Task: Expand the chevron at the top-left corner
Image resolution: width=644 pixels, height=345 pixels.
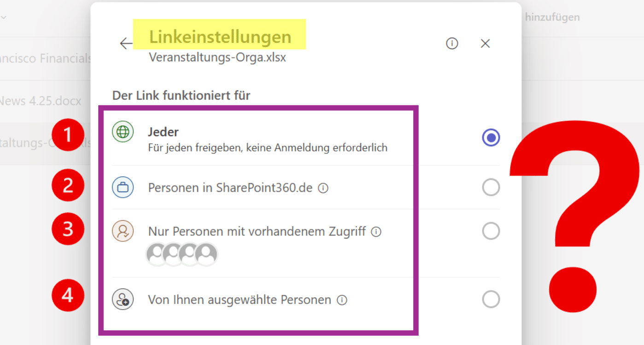Action: [4, 18]
